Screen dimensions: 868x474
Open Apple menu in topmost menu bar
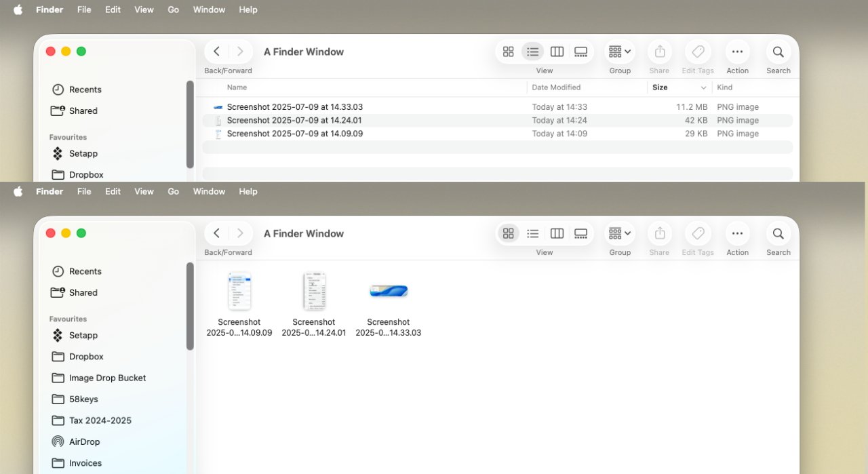pos(18,9)
